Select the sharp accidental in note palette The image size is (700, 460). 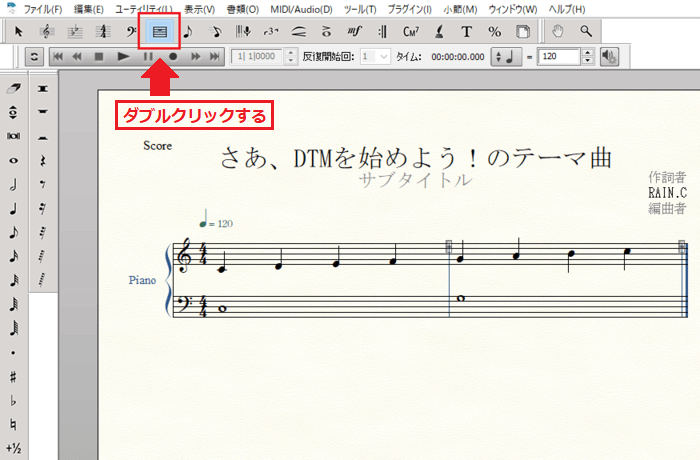(x=14, y=376)
